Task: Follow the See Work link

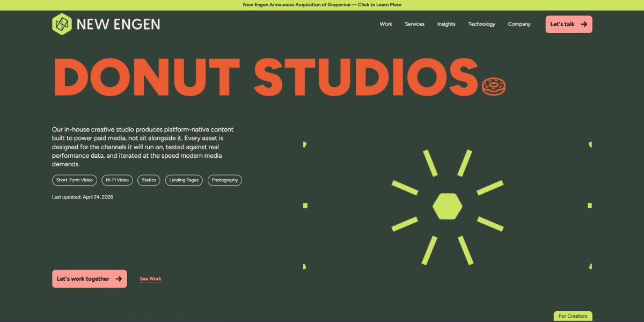Action: pyautogui.click(x=150, y=279)
